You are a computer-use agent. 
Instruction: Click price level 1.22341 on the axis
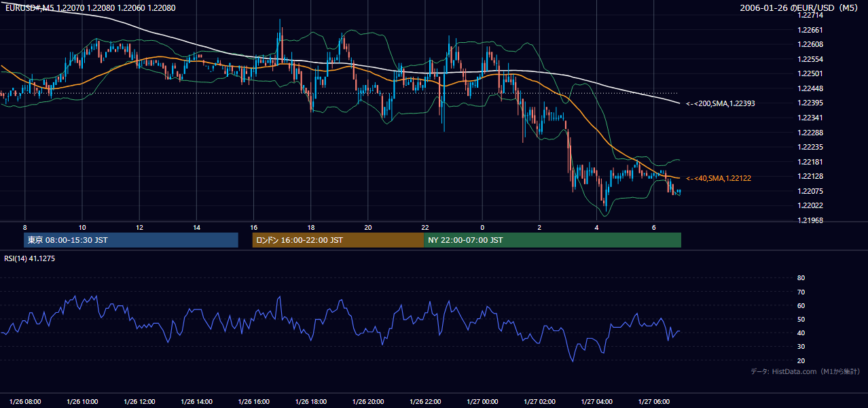pos(811,118)
